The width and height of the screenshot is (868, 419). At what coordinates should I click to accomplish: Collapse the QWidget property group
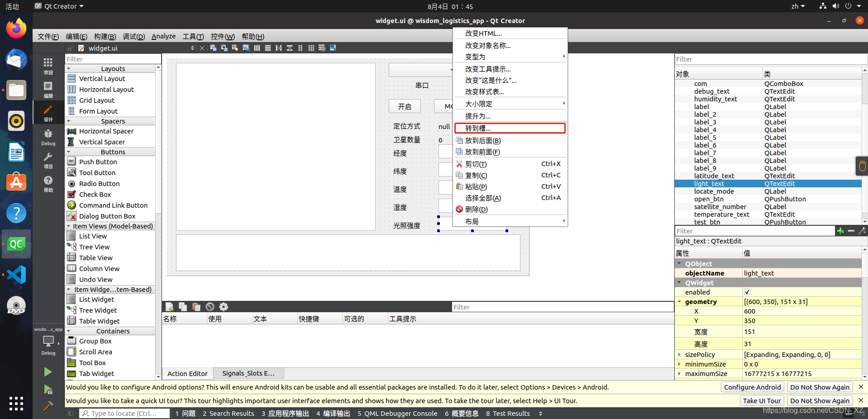pos(679,282)
